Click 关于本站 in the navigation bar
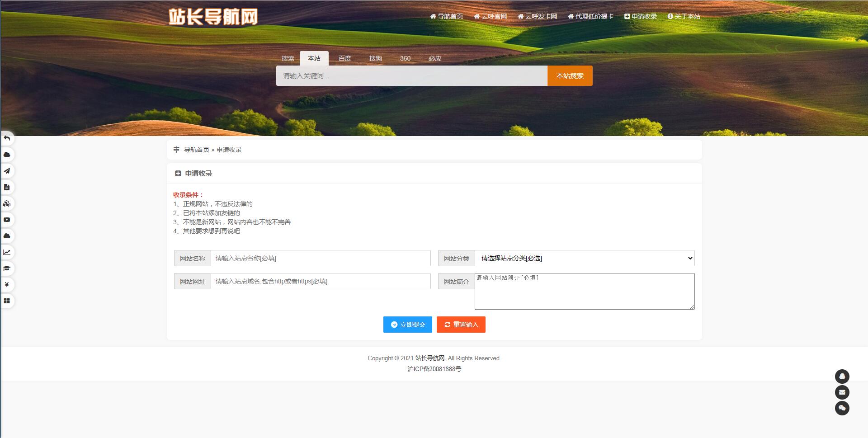The image size is (868, 438). [x=684, y=16]
